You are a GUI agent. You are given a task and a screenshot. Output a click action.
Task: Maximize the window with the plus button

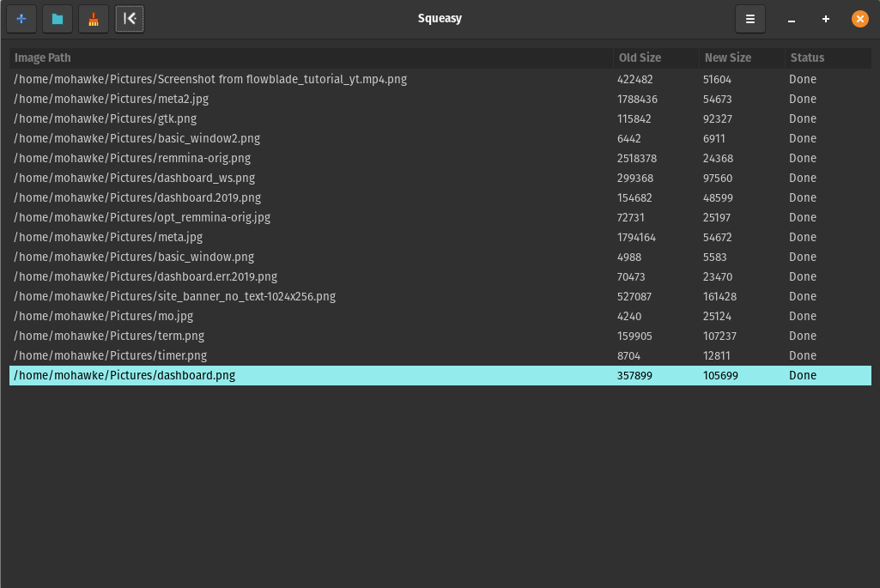tap(826, 19)
